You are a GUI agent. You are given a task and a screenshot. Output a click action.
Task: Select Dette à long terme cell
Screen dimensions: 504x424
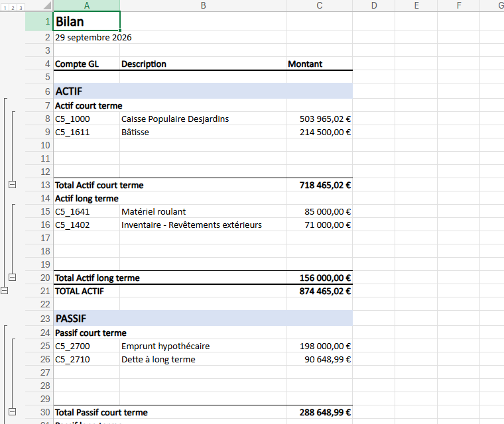[x=203, y=359]
